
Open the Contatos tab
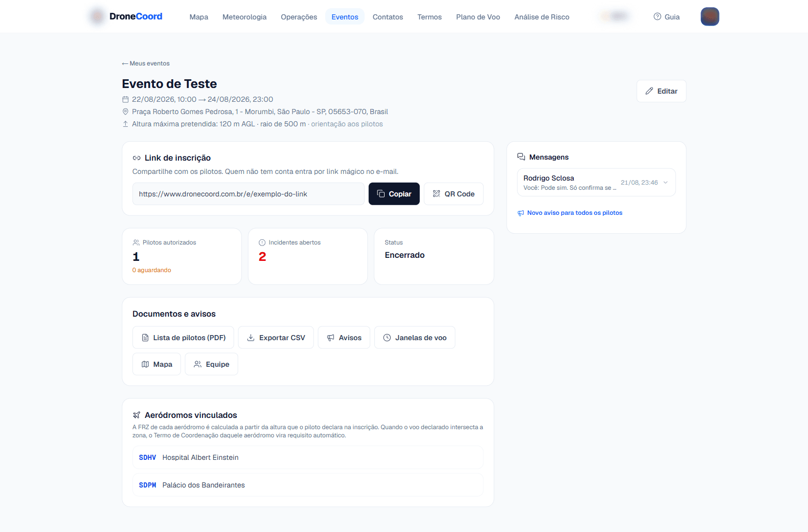click(x=388, y=17)
